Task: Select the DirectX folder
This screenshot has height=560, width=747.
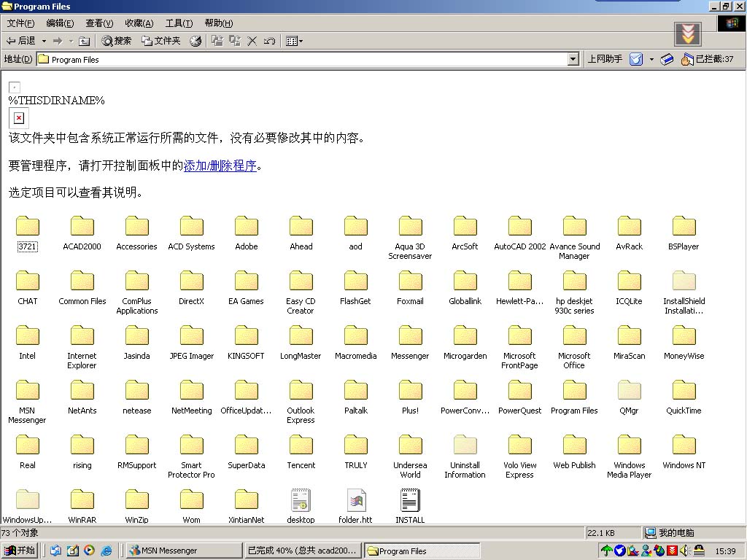Action: tap(192, 288)
